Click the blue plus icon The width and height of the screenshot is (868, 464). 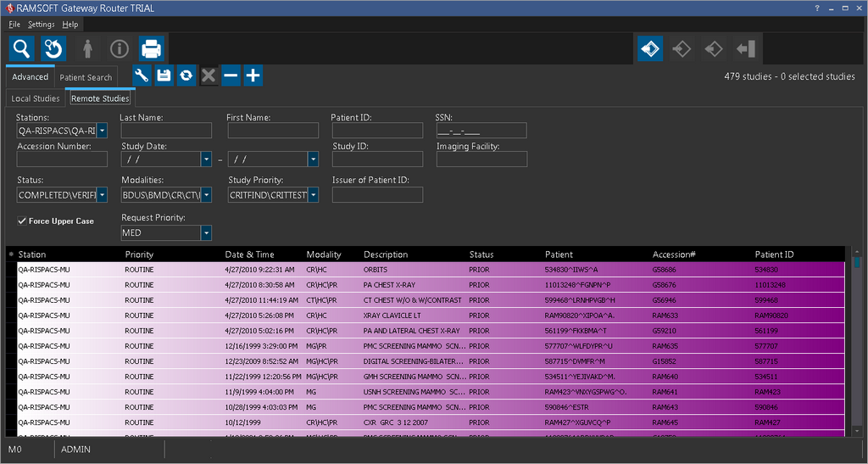253,75
